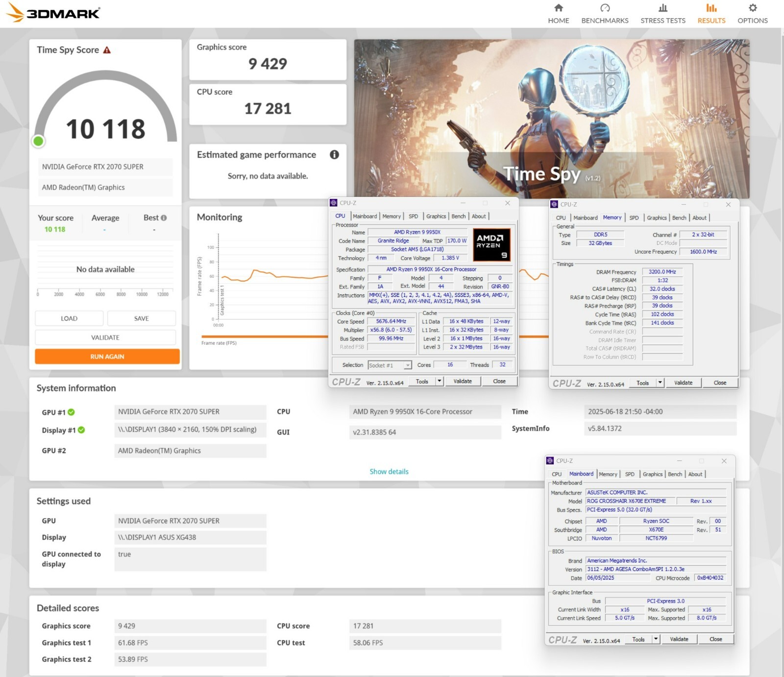Click the NVIDIA GeForce RTX 2070 SUPER score label
The width and height of the screenshot is (784, 677).
tap(105, 167)
